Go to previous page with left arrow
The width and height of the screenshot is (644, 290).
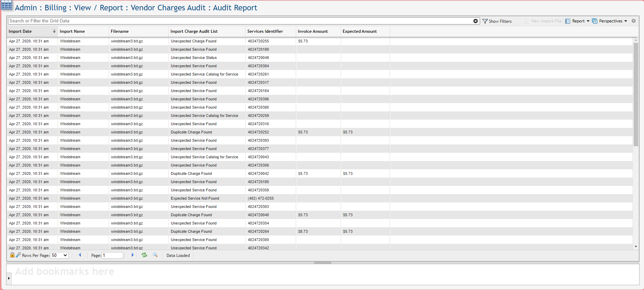80,255
